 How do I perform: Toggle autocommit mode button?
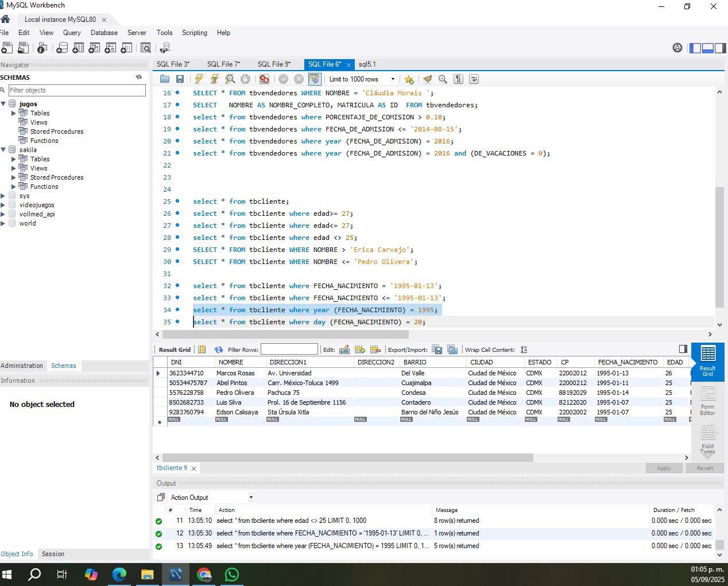click(315, 79)
